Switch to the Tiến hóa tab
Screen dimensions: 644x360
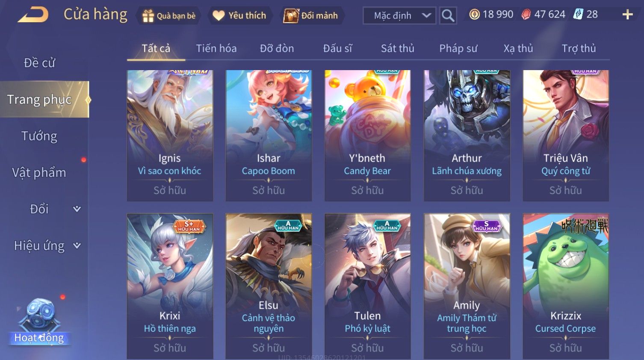(x=216, y=48)
